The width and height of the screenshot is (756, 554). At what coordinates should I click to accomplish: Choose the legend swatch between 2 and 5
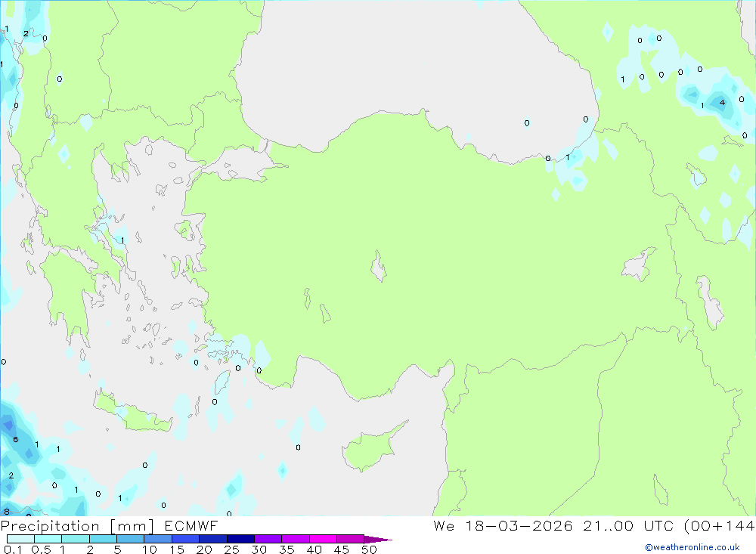pos(103,539)
